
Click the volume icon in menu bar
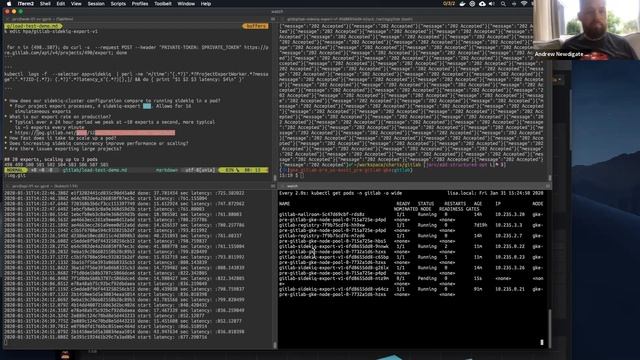(x=492, y=4)
